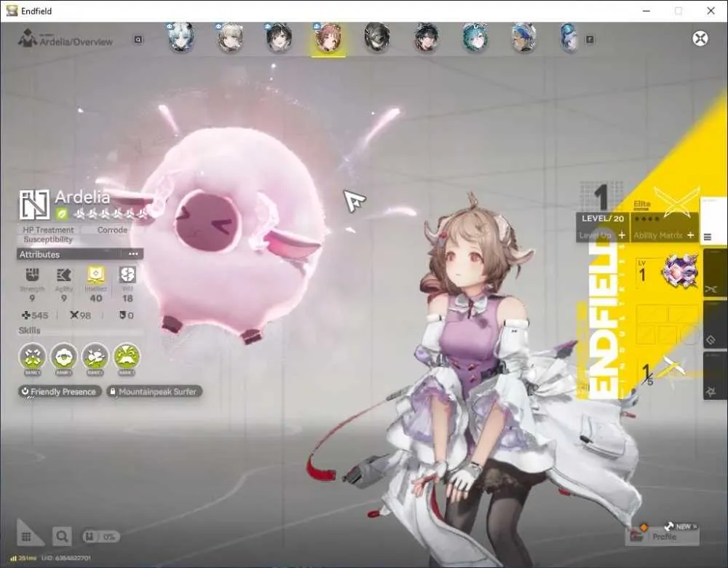Open the sheep-face skill icon
Screen dimensions: 728x568
click(63, 357)
